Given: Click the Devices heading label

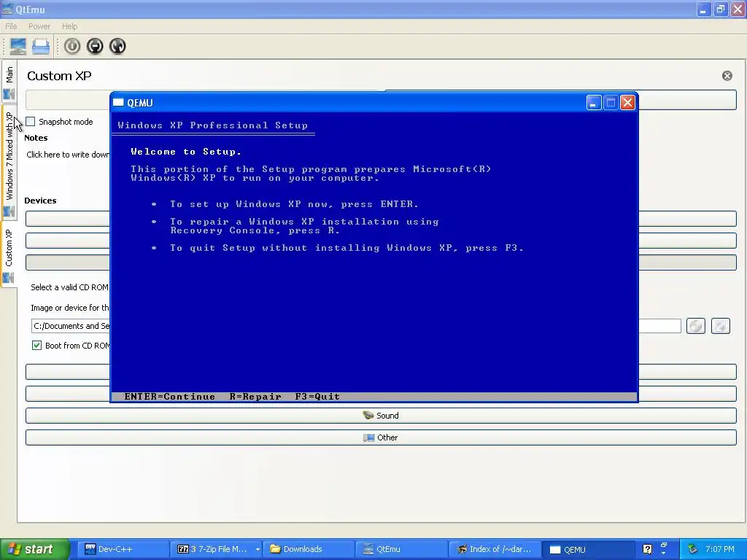Looking at the screenshot, I should 41,201.
